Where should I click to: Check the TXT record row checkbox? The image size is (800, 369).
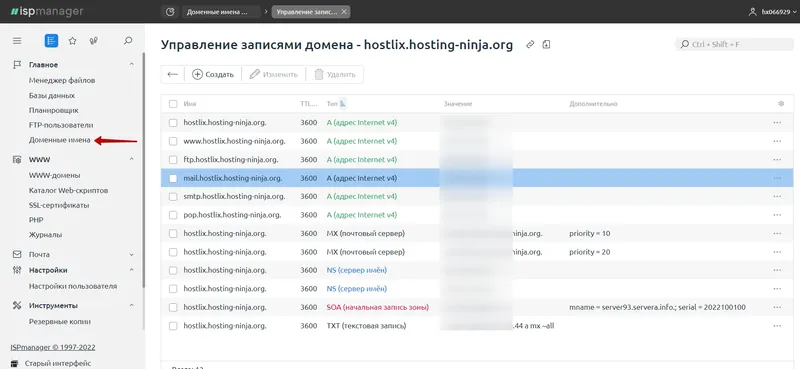coord(173,326)
